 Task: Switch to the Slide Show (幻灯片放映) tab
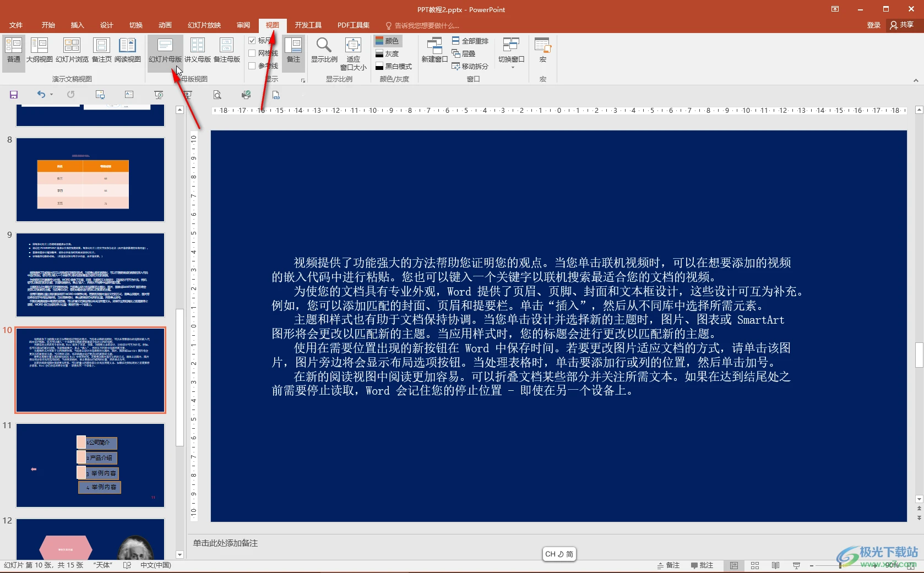[x=204, y=25]
